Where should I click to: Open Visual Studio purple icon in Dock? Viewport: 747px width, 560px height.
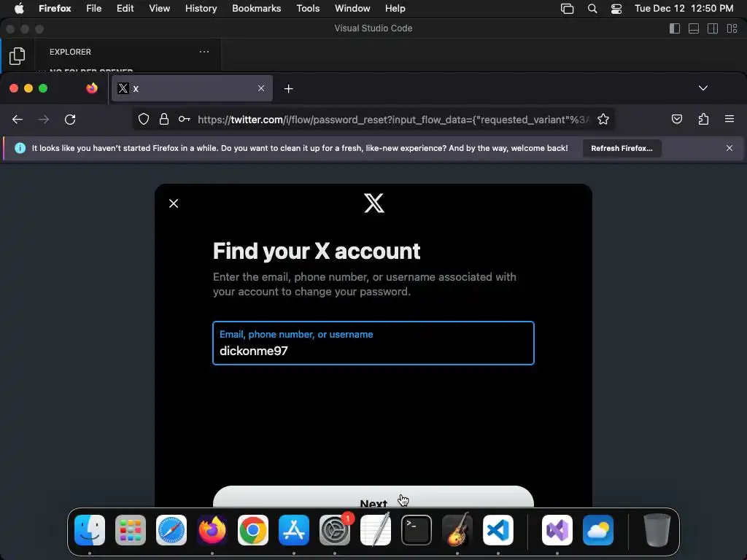(557, 530)
